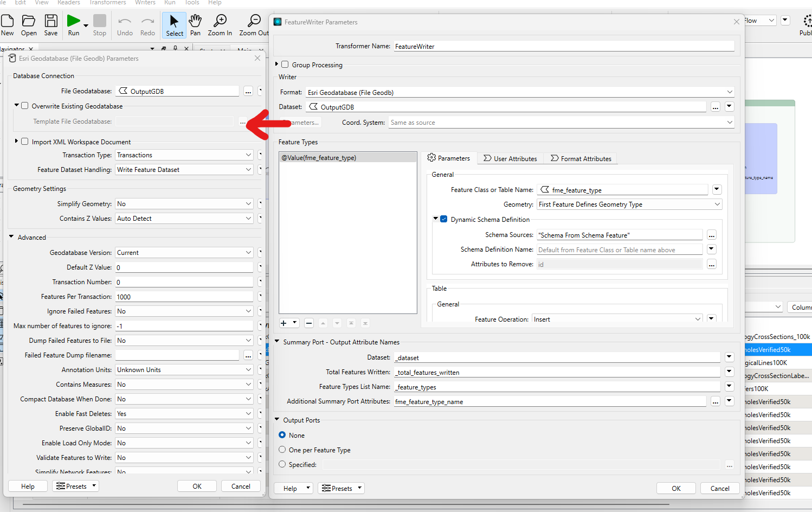Open the Annotation Units dropdown
The width and height of the screenshot is (812, 512).
tap(184, 370)
